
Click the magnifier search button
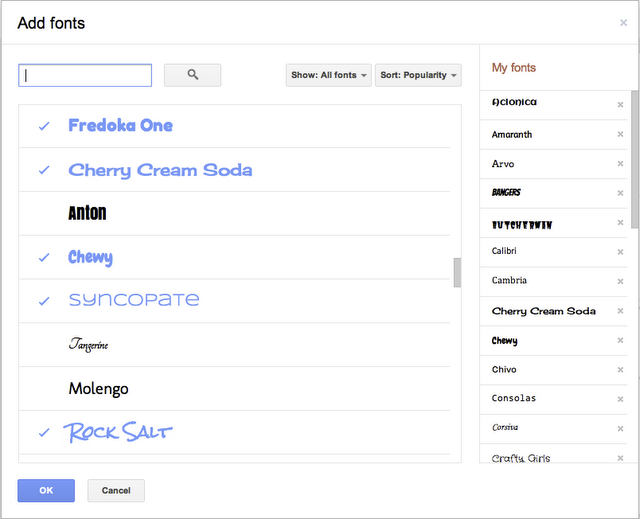click(x=192, y=75)
